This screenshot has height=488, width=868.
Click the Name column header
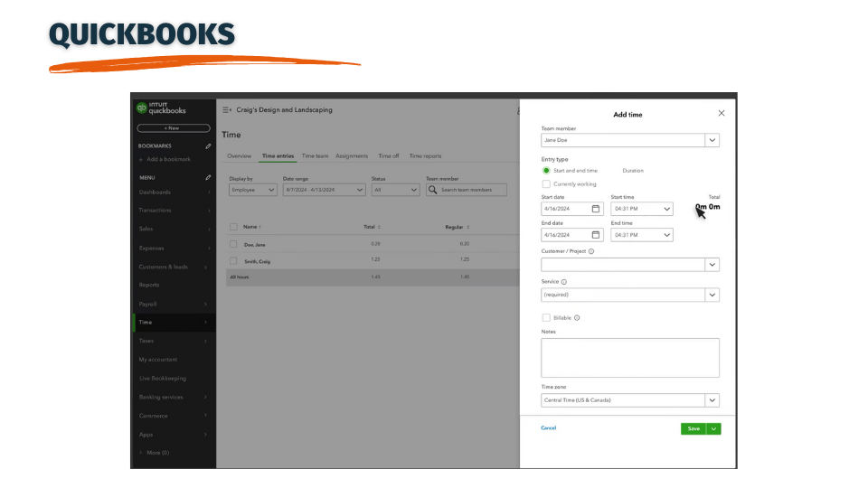pyautogui.click(x=250, y=227)
